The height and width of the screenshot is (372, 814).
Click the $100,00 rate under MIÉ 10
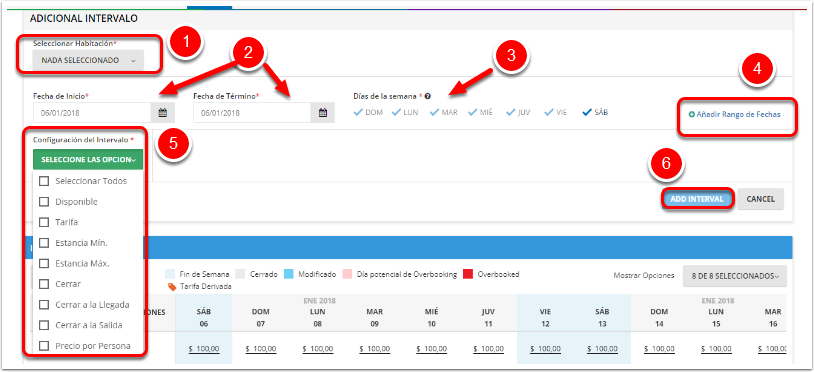coord(431,349)
